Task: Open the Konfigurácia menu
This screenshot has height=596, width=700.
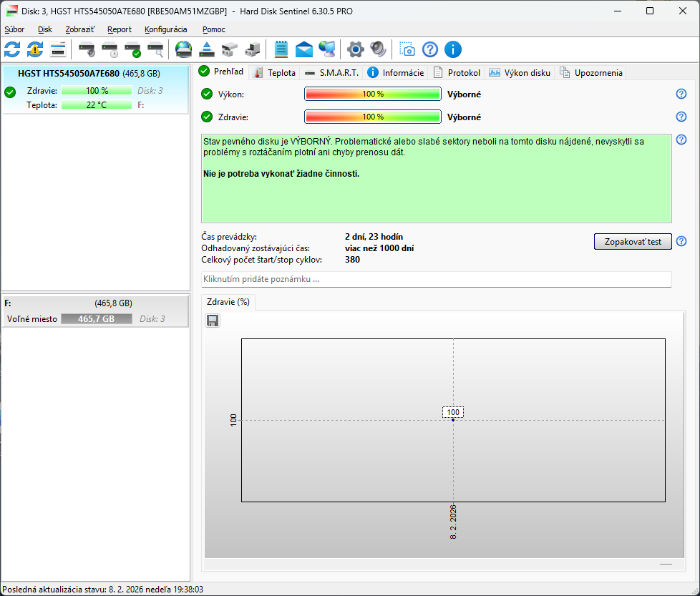Action: (165, 29)
